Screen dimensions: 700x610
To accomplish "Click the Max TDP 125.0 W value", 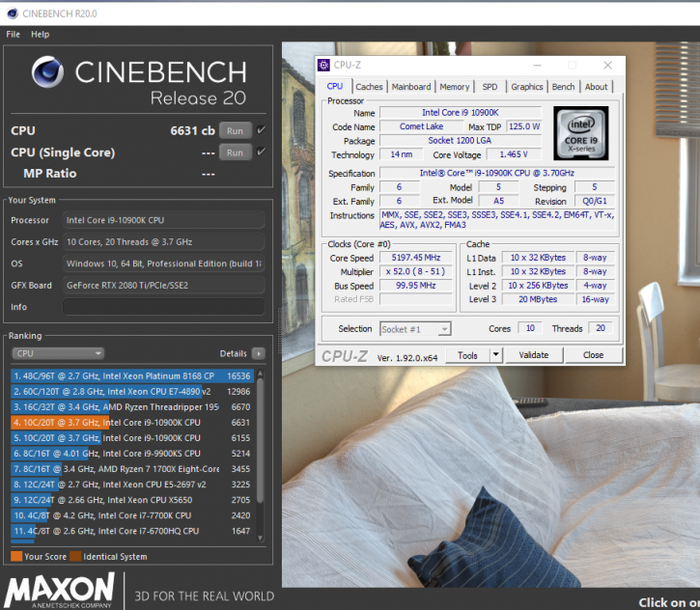I will [524, 126].
